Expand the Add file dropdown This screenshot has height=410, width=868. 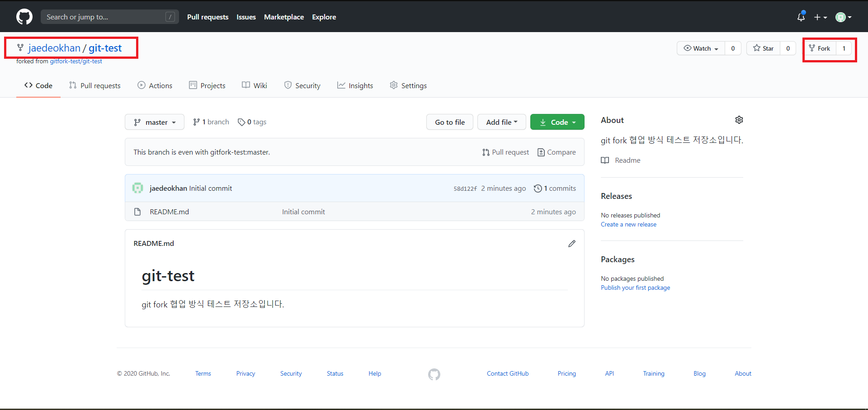tap(502, 122)
